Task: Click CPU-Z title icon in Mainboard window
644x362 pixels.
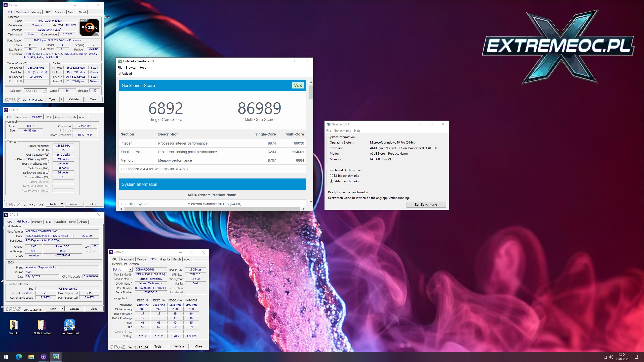Action: 6,214
